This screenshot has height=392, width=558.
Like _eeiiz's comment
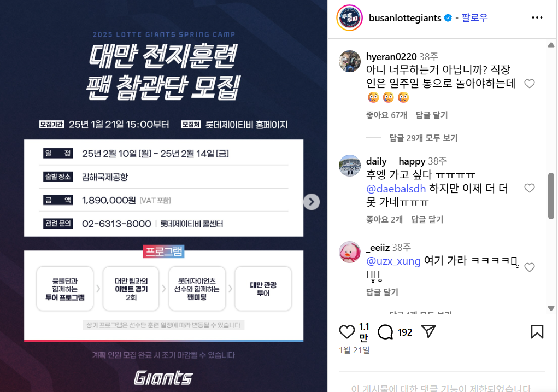pos(530,267)
